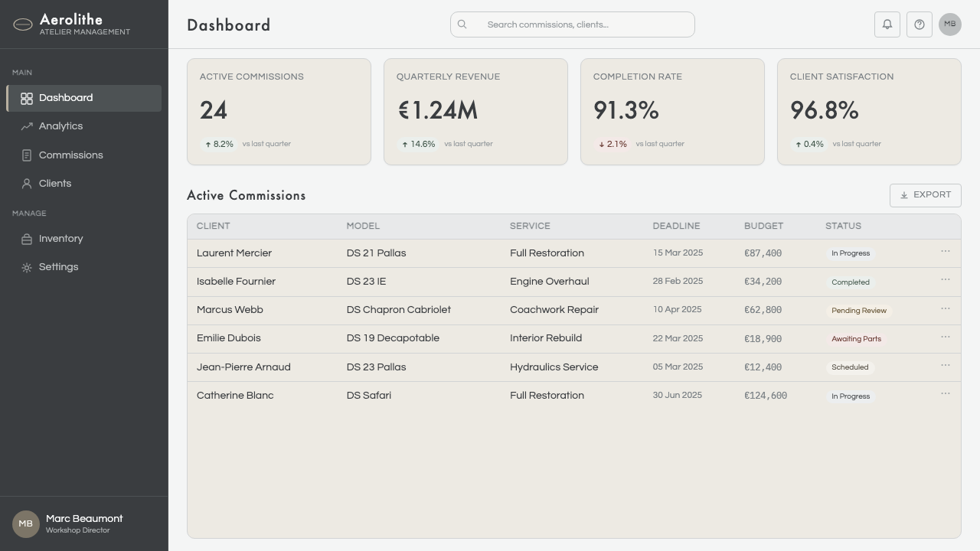Open row options for Laurent Mercier
Screen dimensions: 980x551
click(x=946, y=251)
